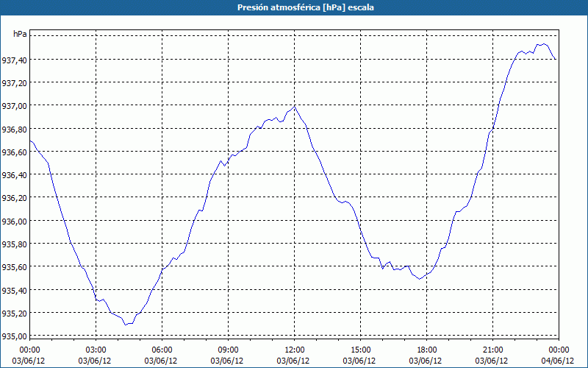The height and width of the screenshot is (368, 588).
Task: Click the 18:00 time axis label
Action: click(x=426, y=350)
